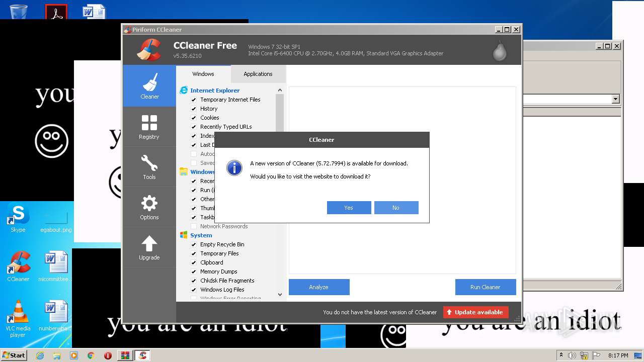Click the 8:17 PM taskbar clock
Viewport: 644px width, 362px height.
618,355
